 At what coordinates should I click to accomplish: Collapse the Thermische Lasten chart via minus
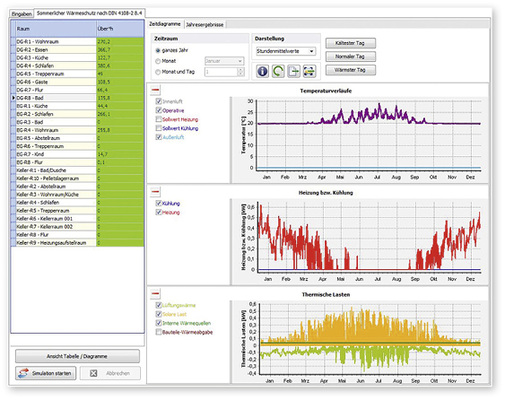point(155,294)
